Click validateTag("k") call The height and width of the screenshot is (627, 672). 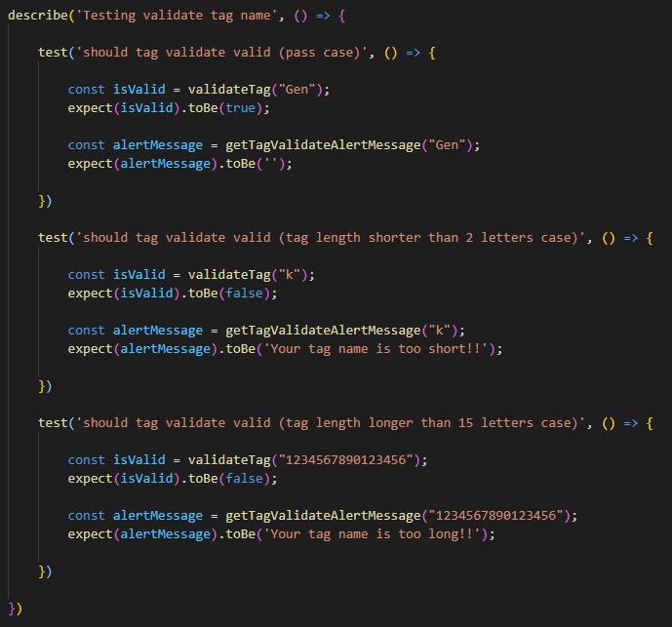[x=248, y=275]
